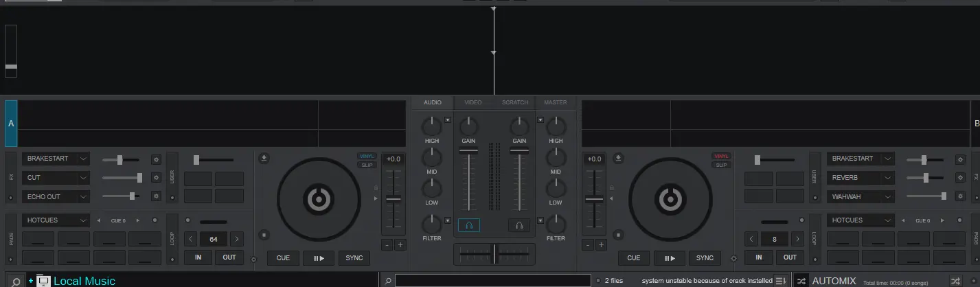Click play/pause on deck B

point(670,258)
